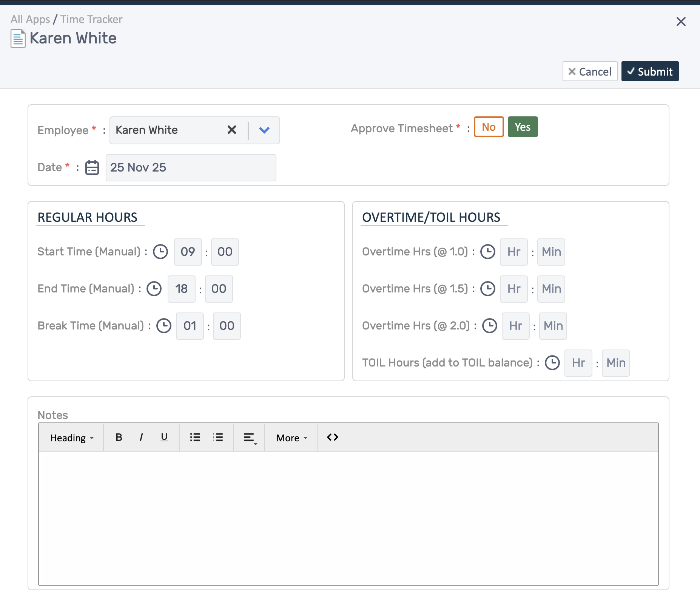
Task: Set Approve Timesheet to No
Action: pos(489,127)
